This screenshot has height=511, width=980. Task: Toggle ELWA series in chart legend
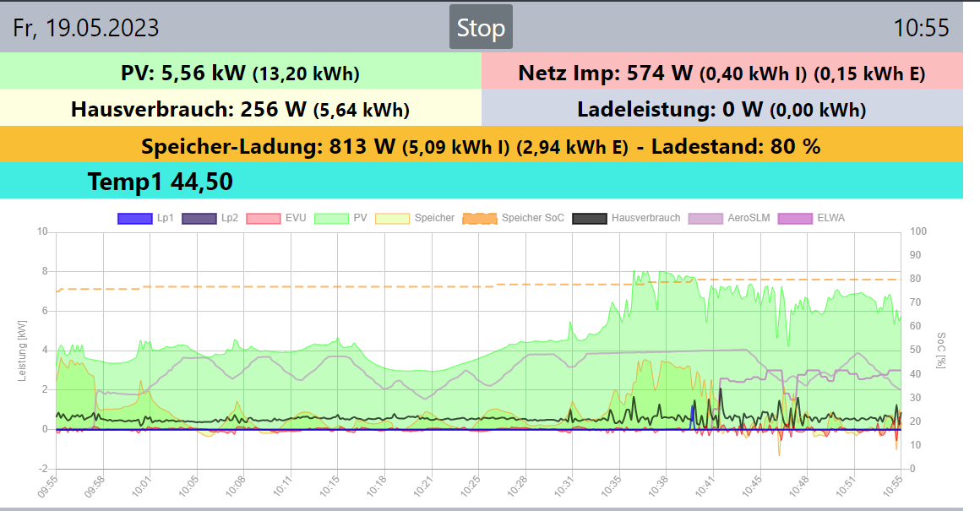click(794, 218)
